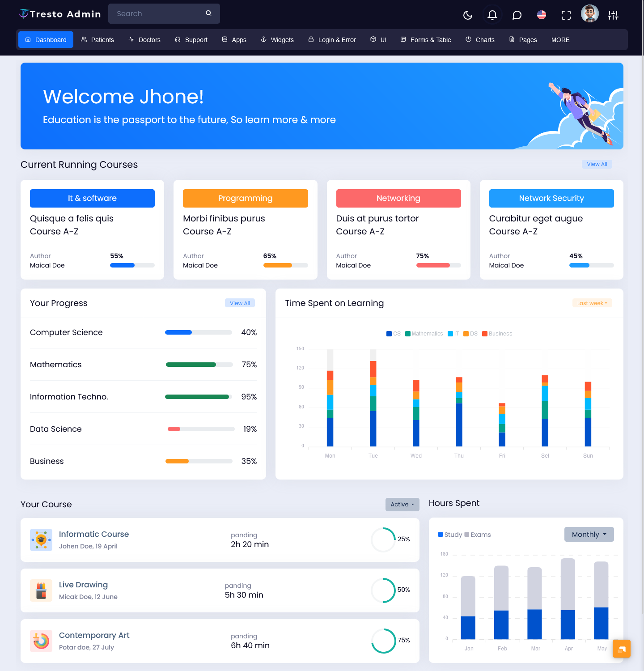Expand the Last week dropdown
The width and height of the screenshot is (644, 671).
(x=592, y=303)
